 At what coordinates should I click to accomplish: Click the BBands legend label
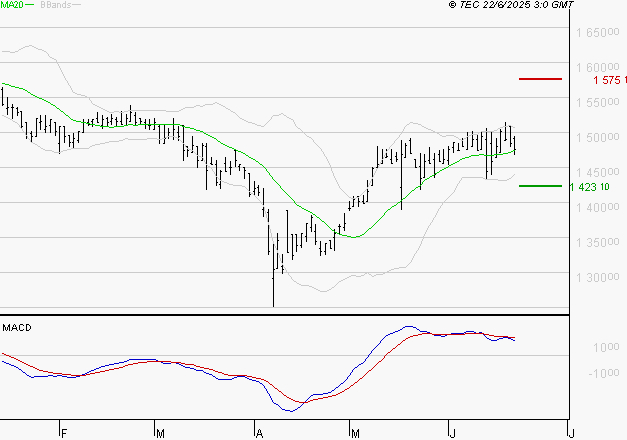(55, 5)
